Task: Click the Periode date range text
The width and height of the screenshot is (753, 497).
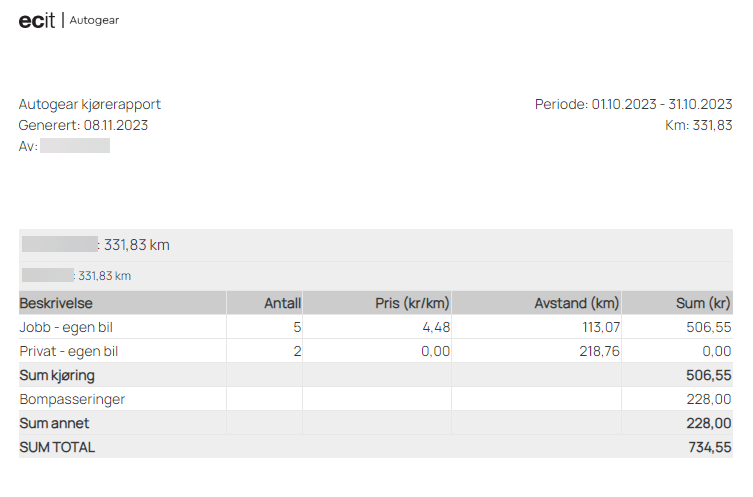Action: (633, 104)
